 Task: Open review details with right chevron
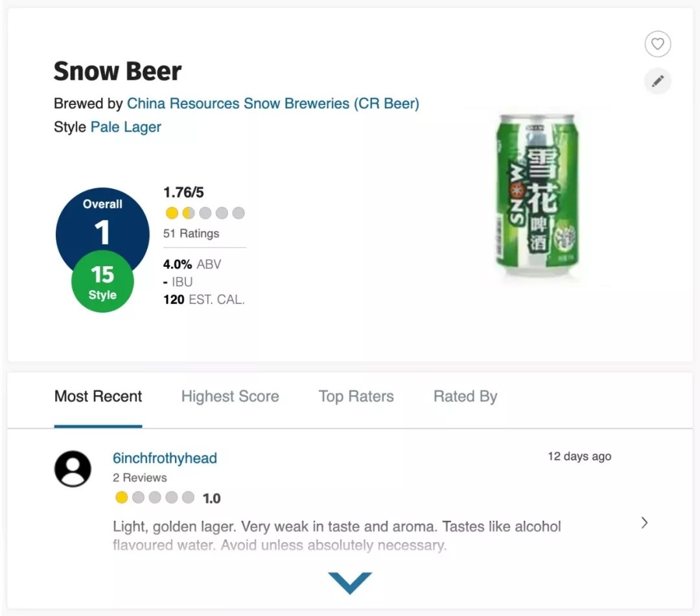[x=644, y=523]
